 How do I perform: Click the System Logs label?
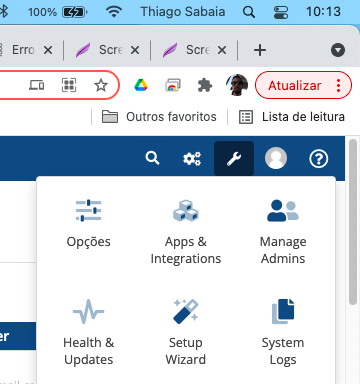click(283, 351)
